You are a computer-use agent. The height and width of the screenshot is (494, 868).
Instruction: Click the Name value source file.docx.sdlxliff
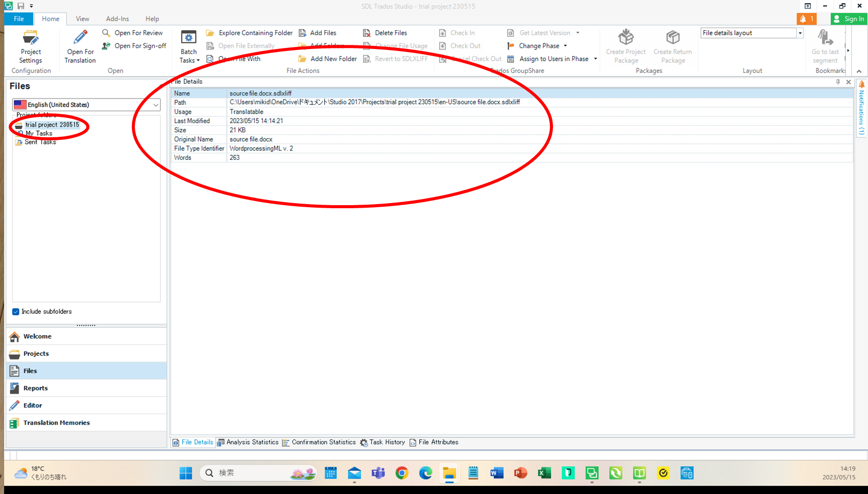(260, 93)
